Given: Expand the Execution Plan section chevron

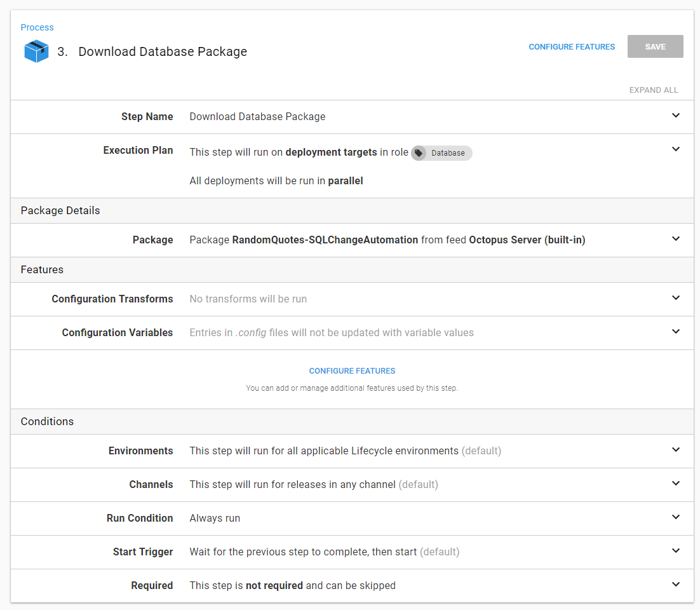Looking at the screenshot, I should coord(675,149).
